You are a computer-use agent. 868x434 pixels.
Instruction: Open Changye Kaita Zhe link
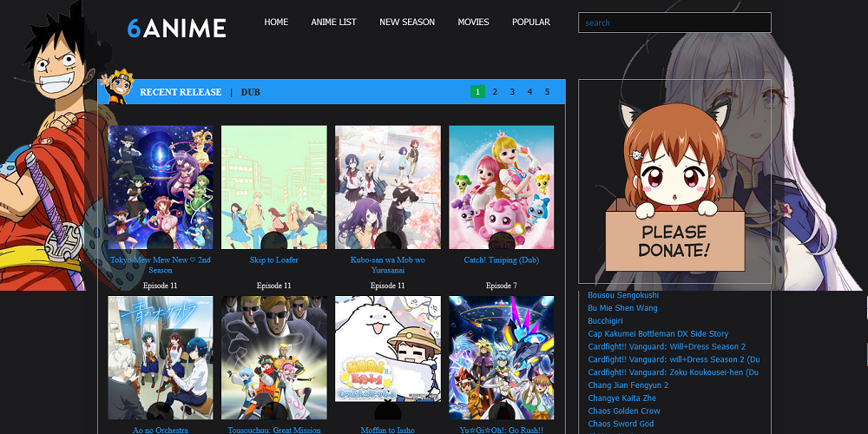click(x=622, y=398)
